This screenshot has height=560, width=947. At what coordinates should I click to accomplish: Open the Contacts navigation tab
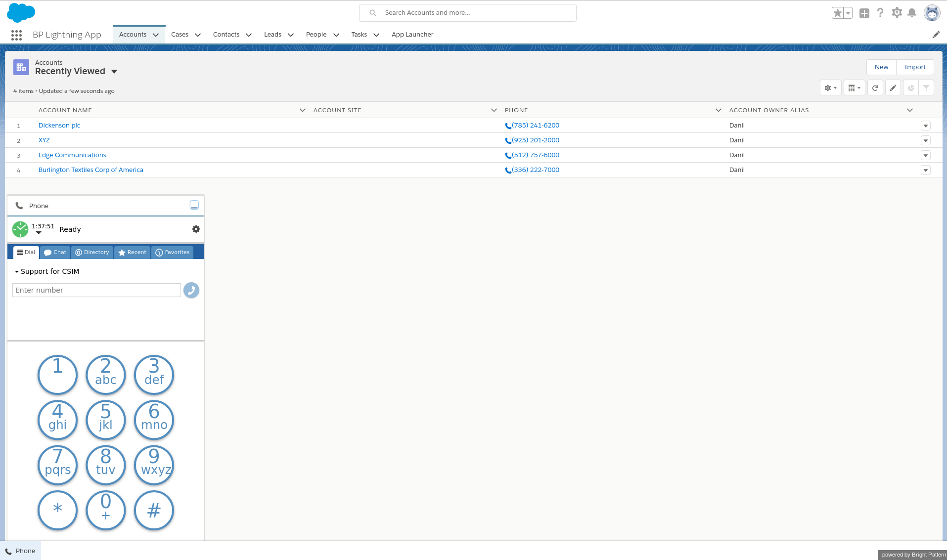[x=226, y=35]
